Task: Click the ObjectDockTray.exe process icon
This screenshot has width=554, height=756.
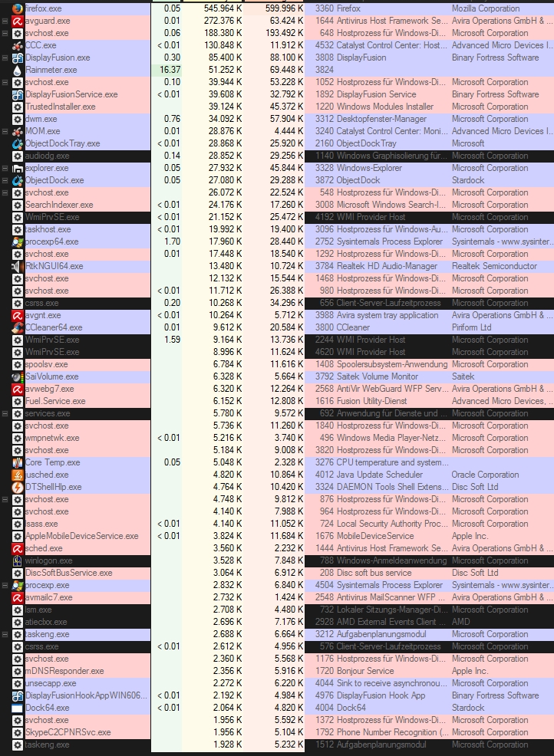Action: point(18,143)
